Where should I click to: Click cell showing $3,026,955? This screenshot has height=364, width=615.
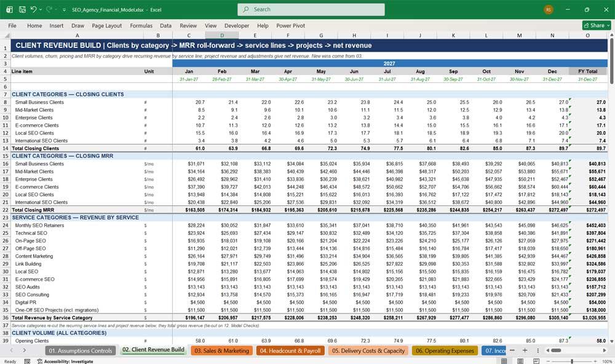(x=587, y=318)
